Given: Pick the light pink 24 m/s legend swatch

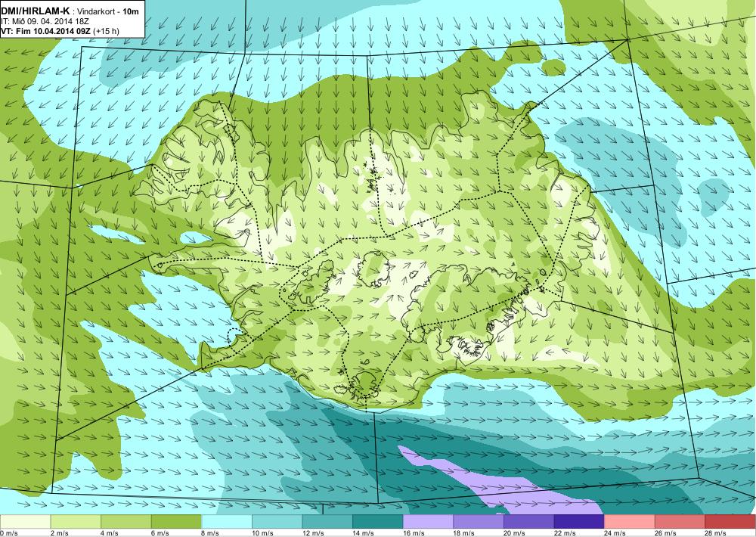Looking at the screenshot, I should click(x=630, y=522).
